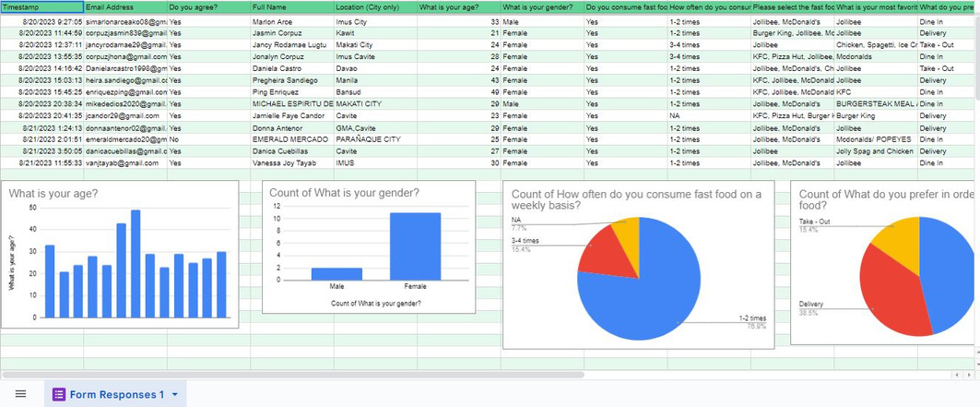Select the Pregheira Sandiego name cell

[x=292, y=80]
